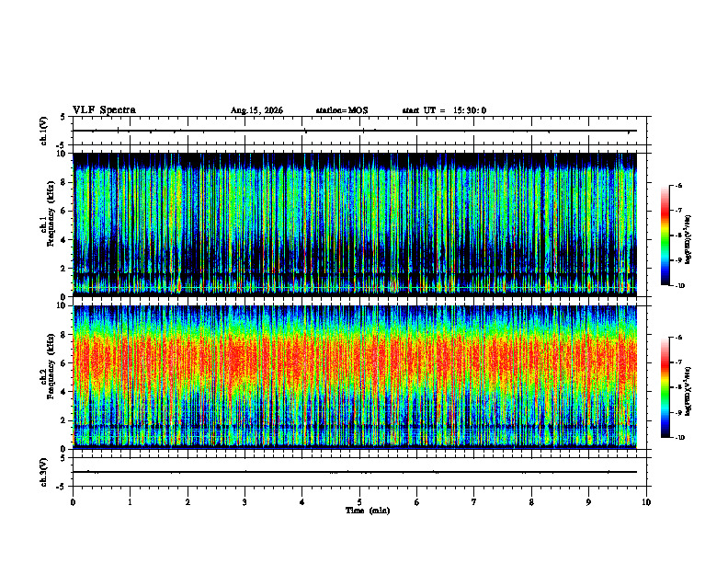The width and height of the screenshot is (728, 563).
Task: Click the ch.1 voltage waveform trace
Action: coord(355,131)
